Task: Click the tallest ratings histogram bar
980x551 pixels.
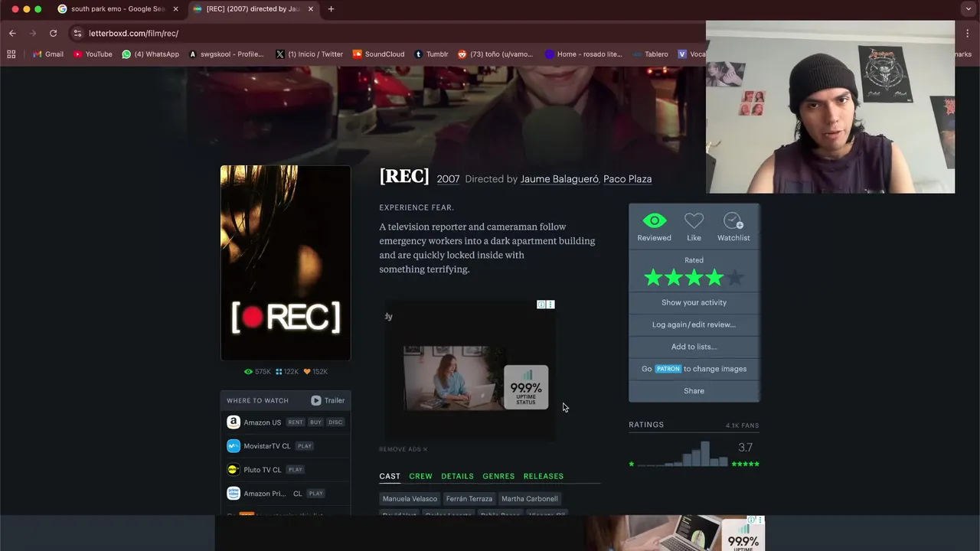Action: point(704,454)
